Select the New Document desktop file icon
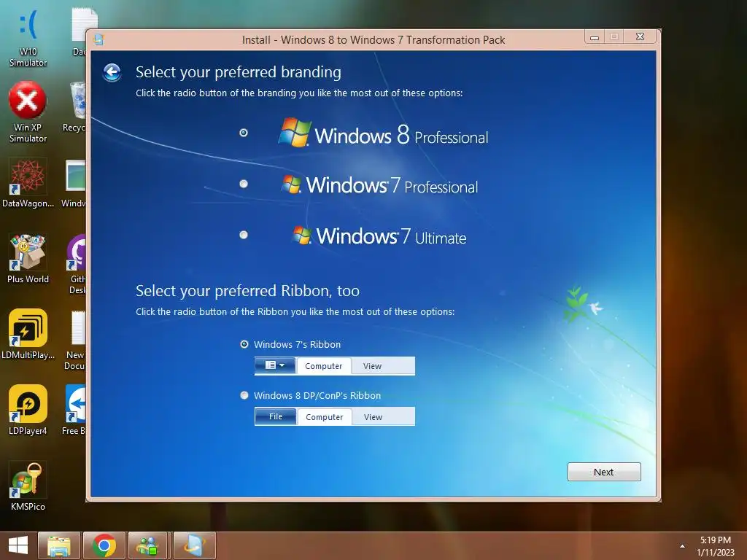Image resolution: width=747 pixels, height=560 pixels. 75,340
